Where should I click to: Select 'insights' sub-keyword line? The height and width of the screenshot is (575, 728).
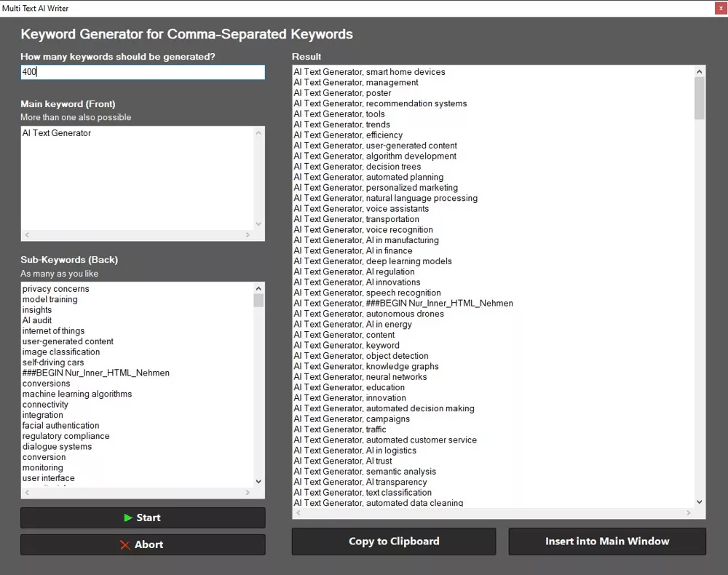point(37,309)
